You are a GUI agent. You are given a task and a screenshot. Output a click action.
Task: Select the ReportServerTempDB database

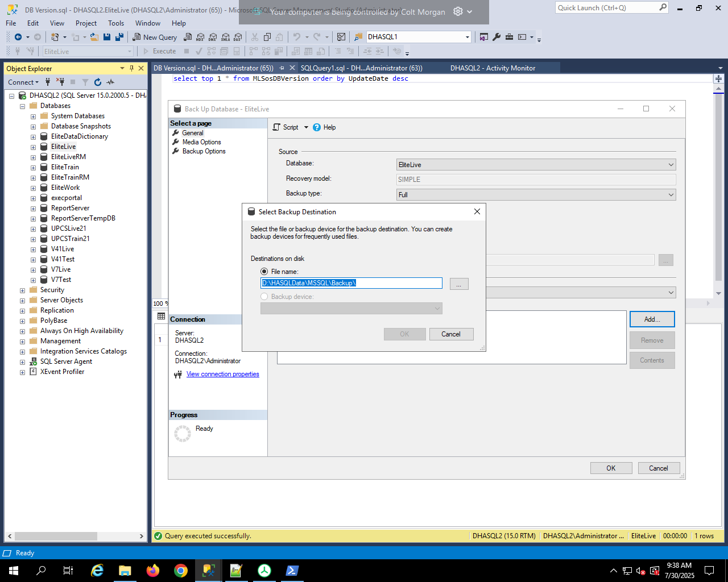click(x=83, y=218)
